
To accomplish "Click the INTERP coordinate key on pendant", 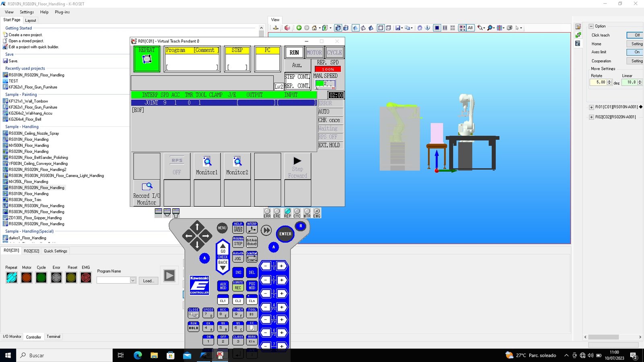I will pyautogui.click(x=252, y=228).
